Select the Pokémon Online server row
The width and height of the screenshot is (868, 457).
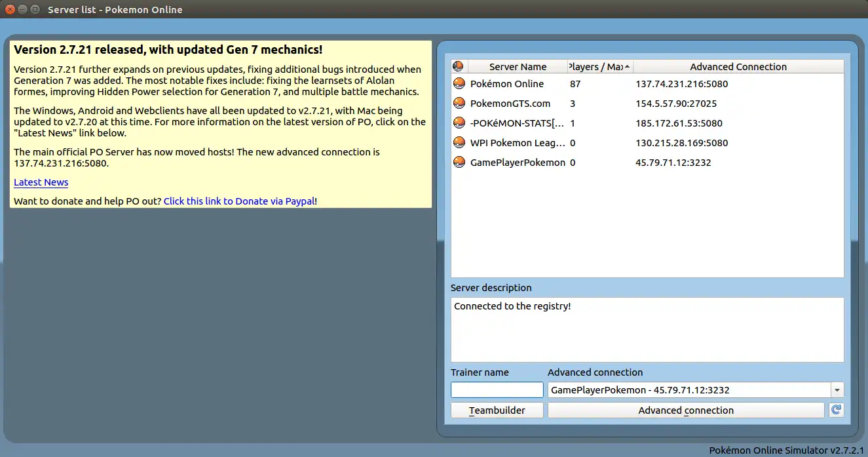coord(647,84)
